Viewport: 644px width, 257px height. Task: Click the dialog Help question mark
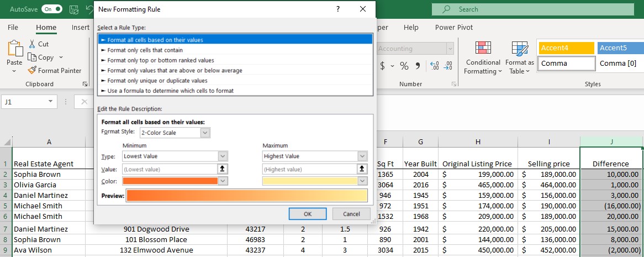(x=338, y=9)
